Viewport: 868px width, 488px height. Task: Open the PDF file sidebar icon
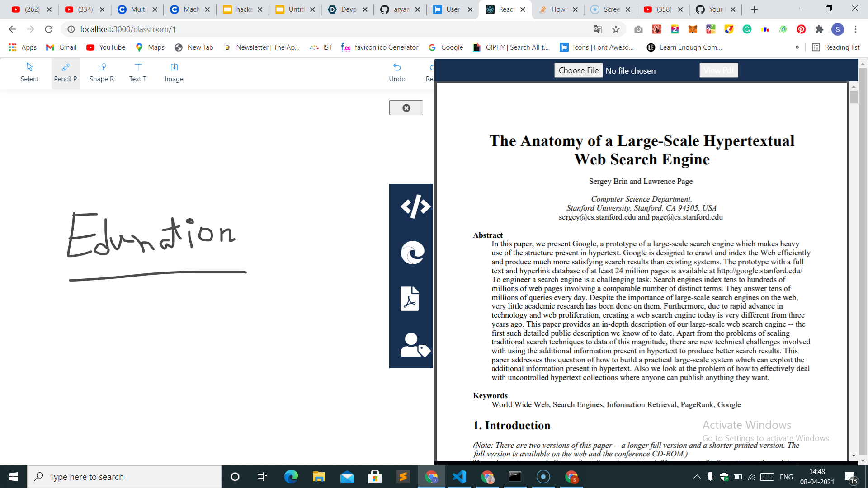click(x=410, y=299)
